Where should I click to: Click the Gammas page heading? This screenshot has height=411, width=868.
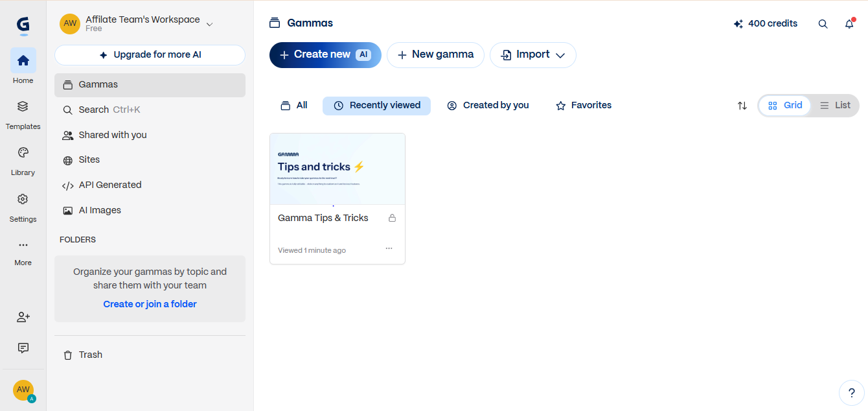[x=310, y=23]
